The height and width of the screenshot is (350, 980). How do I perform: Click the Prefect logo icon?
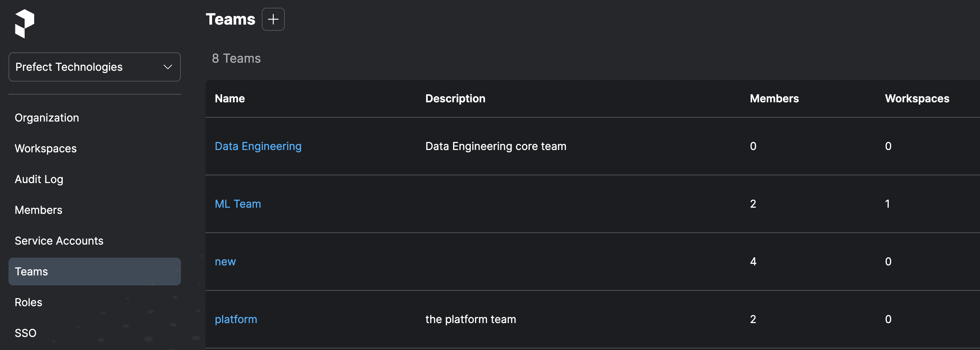(x=25, y=23)
